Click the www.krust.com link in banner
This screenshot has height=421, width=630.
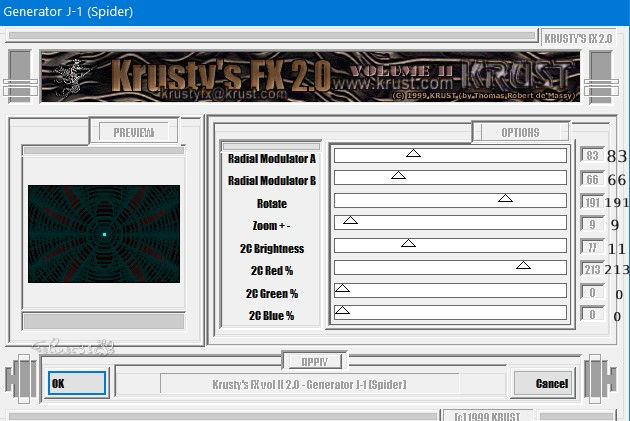[393, 84]
